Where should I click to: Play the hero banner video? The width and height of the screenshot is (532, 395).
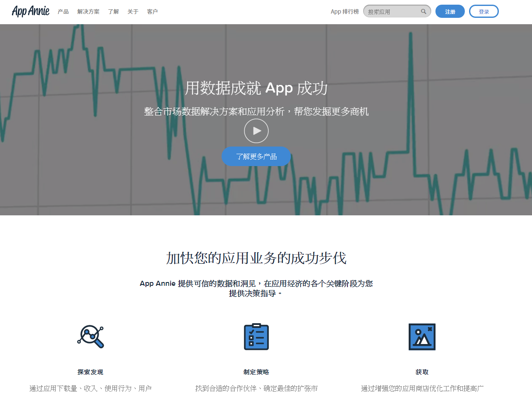256,131
